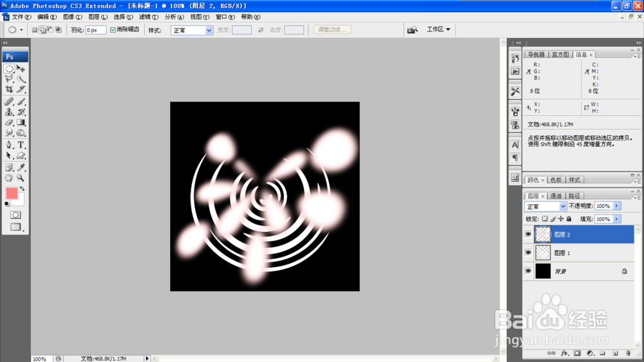Screen dimensions: 644x362
Task: Add a layer mask
Action: click(577, 353)
